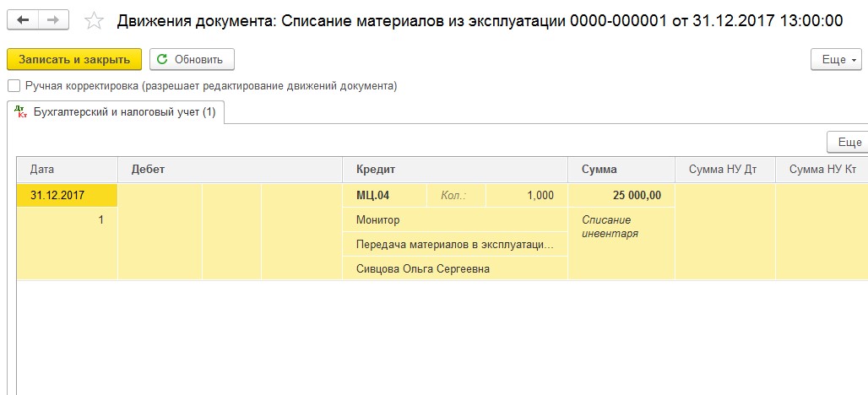Select the Монитор subconto cell

click(x=454, y=219)
